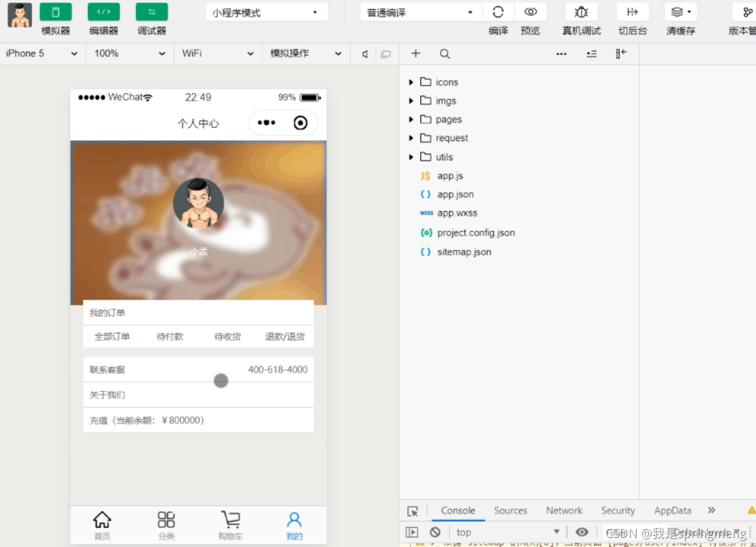Go to the 分类 category tab
The height and width of the screenshot is (547, 756).
pyautogui.click(x=167, y=525)
